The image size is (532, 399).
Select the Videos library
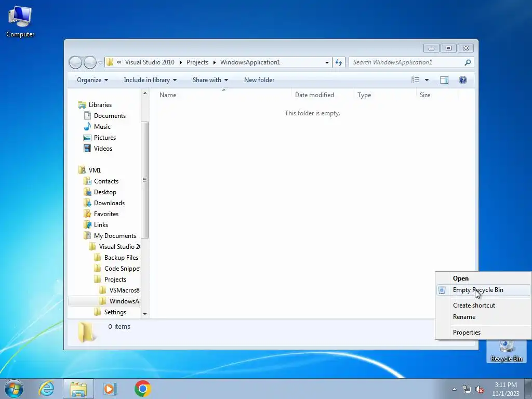[102, 148]
